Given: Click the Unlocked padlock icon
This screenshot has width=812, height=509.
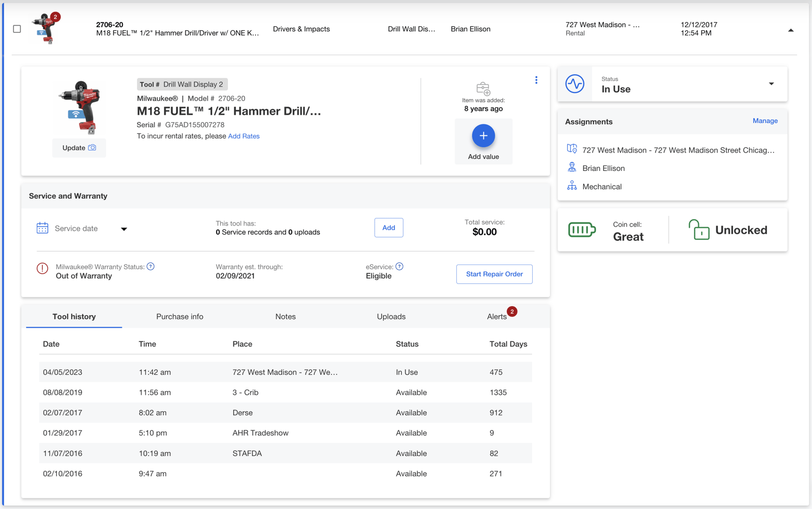Looking at the screenshot, I should [699, 229].
